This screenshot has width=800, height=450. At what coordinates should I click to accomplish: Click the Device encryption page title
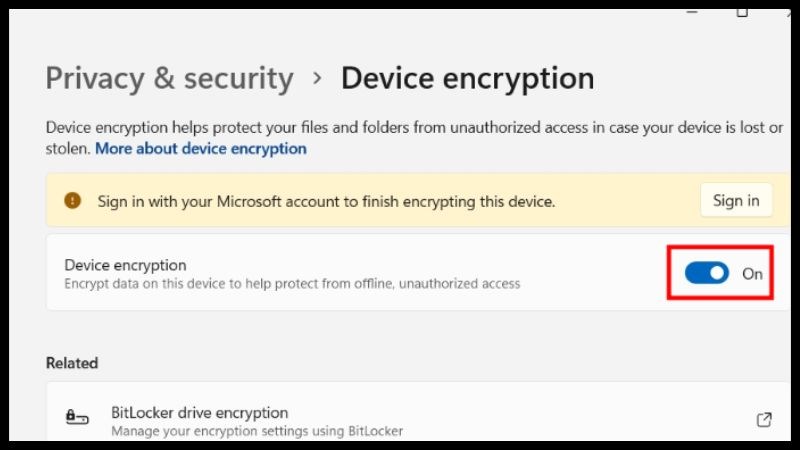click(x=467, y=78)
